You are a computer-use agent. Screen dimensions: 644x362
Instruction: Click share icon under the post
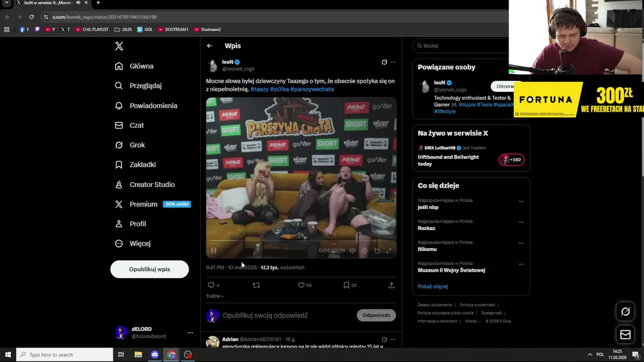pos(391,285)
